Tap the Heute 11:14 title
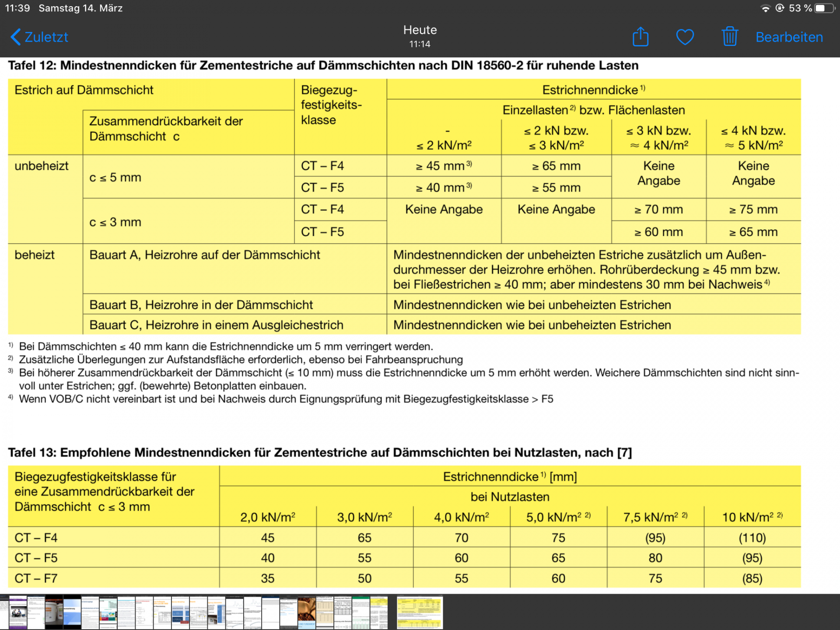Screen dimensions: 840x630 click(420, 36)
